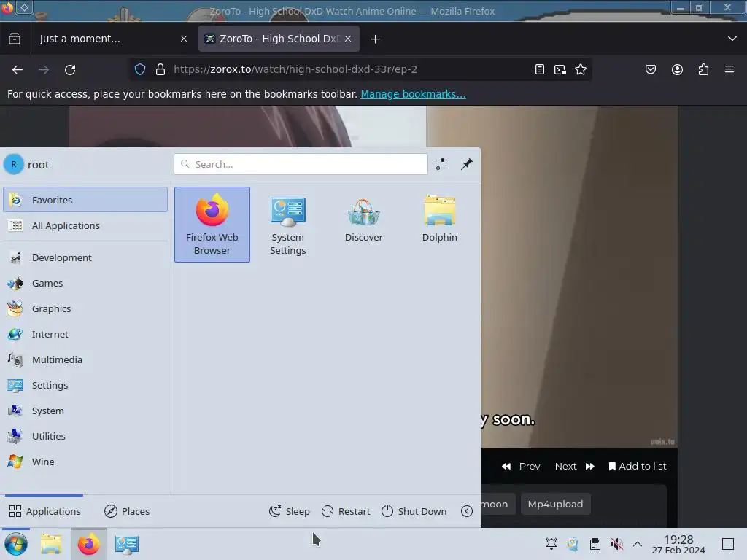Image resolution: width=747 pixels, height=560 pixels.
Task: Pin the launcher open
Action: [466, 164]
